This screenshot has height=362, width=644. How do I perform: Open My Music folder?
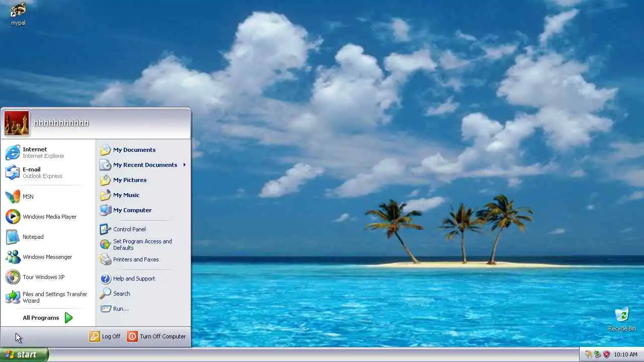click(143, 195)
